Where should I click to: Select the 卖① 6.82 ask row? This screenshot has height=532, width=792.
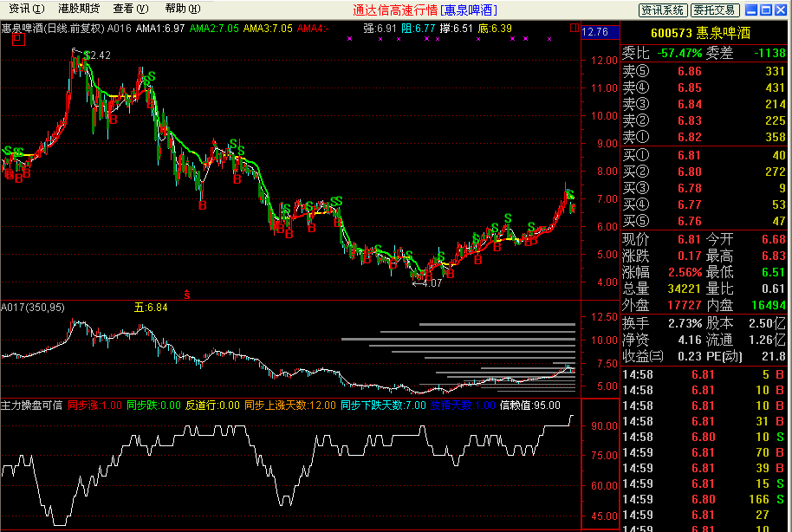point(704,137)
